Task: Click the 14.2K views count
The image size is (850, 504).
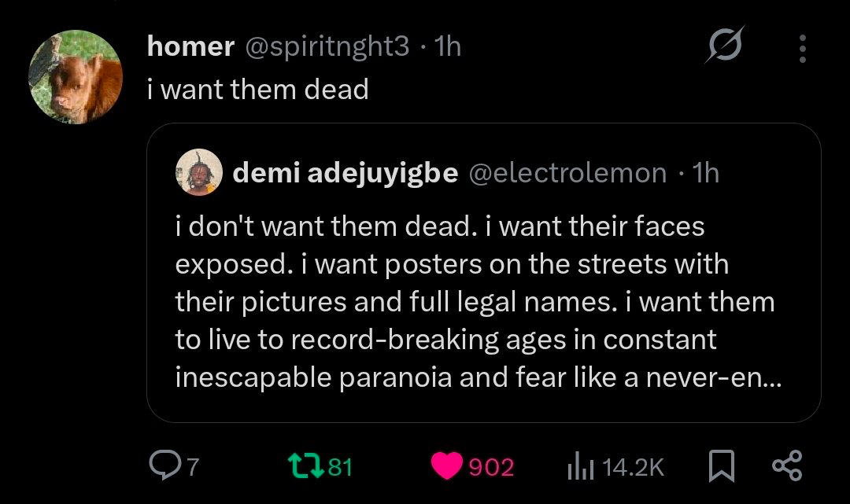Action: point(633,468)
